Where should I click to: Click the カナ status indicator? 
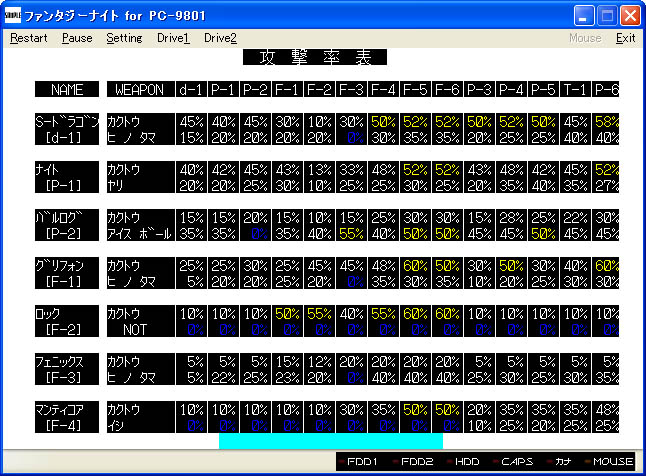coord(559,462)
